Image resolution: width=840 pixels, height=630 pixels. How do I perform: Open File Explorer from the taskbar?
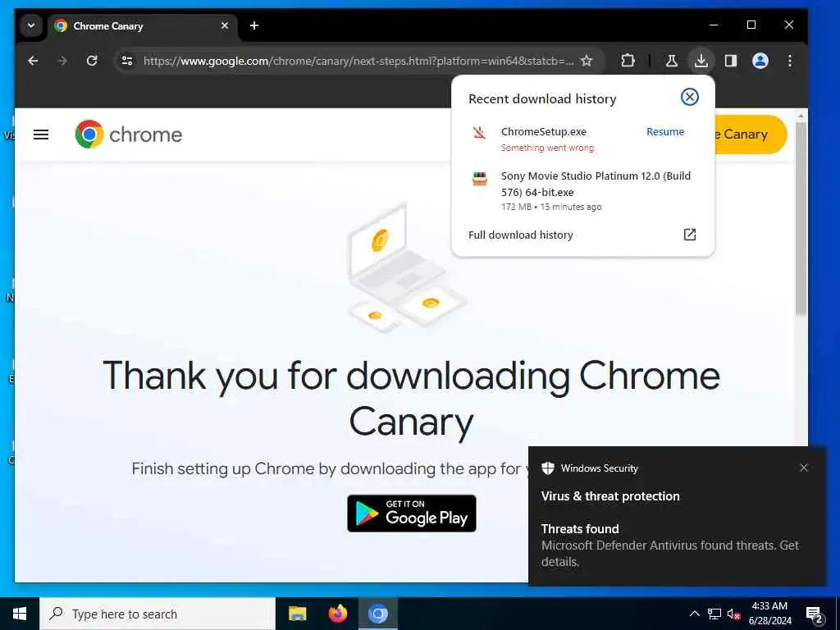point(297,614)
